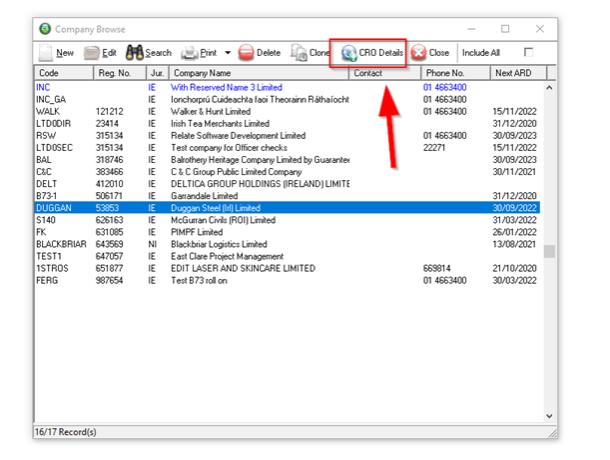Tick the Include All checkbox
This screenshot has width=610, height=460.
pyautogui.click(x=528, y=52)
